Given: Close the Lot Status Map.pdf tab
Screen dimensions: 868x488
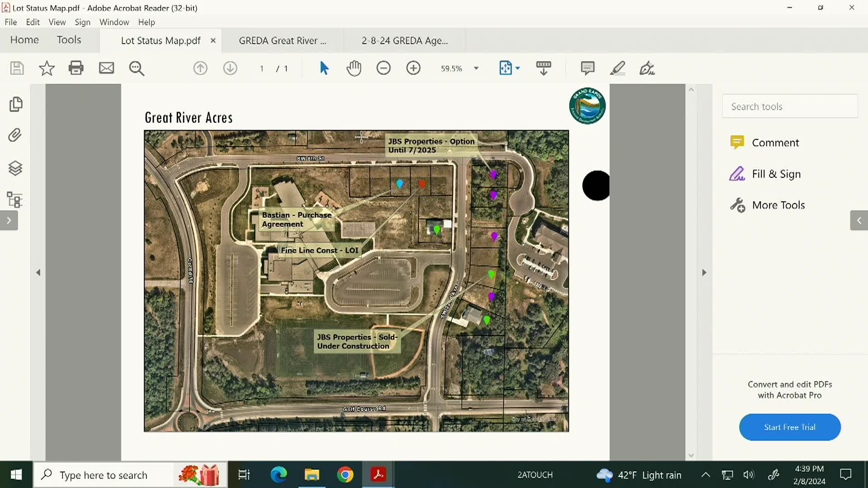Looking at the screenshot, I should click(213, 41).
